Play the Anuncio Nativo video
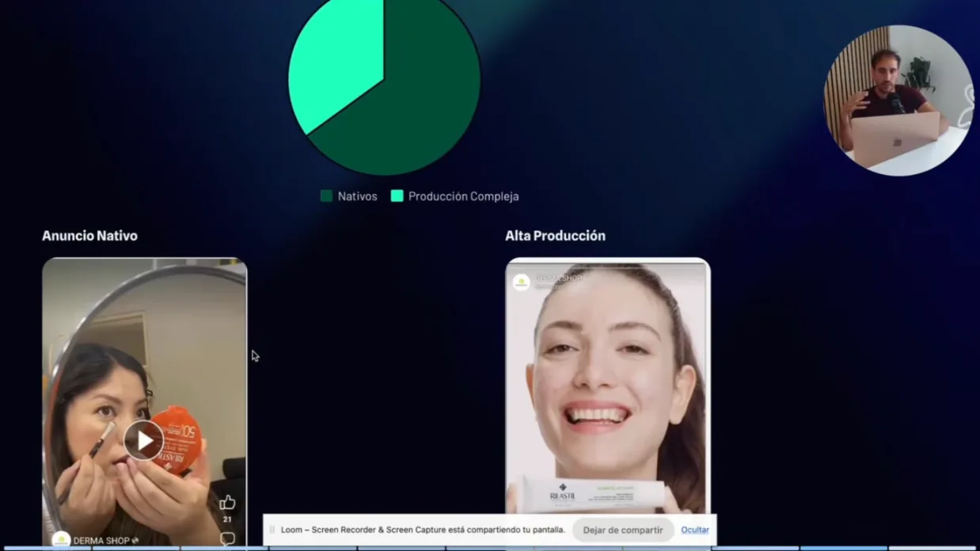Screen dimensions: 980x551 [x=143, y=441]
